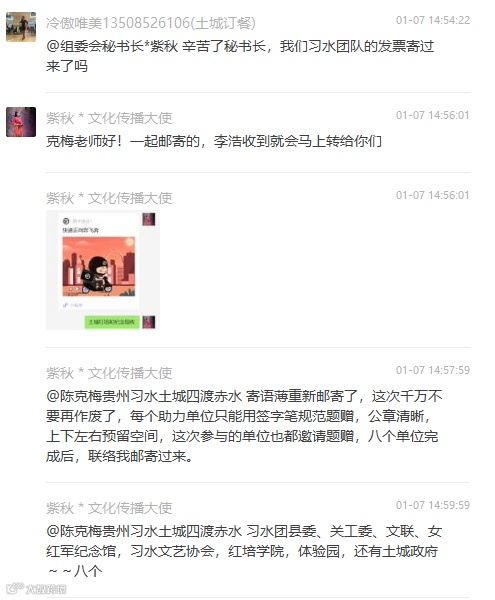Click small avatar at top of shared screenshot
This screenshot has width=495, height=600.
tap(149, 219)
